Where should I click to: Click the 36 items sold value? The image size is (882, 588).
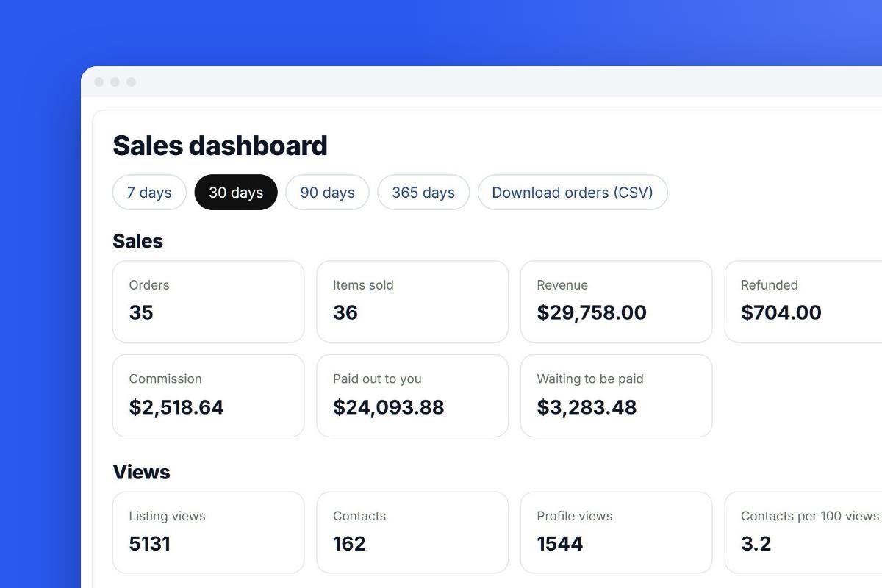[x=345, y=312]
